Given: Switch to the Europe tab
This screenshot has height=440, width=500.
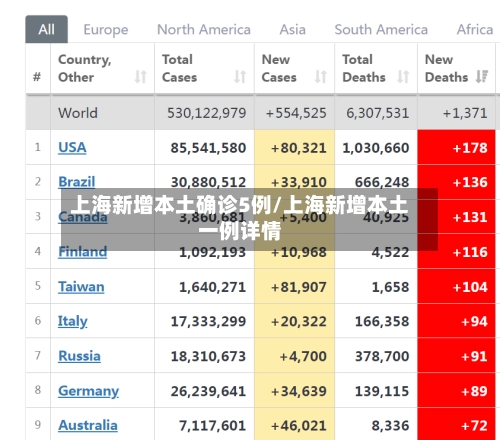Looking at the screenshot, I should click(x=106, y=30).
